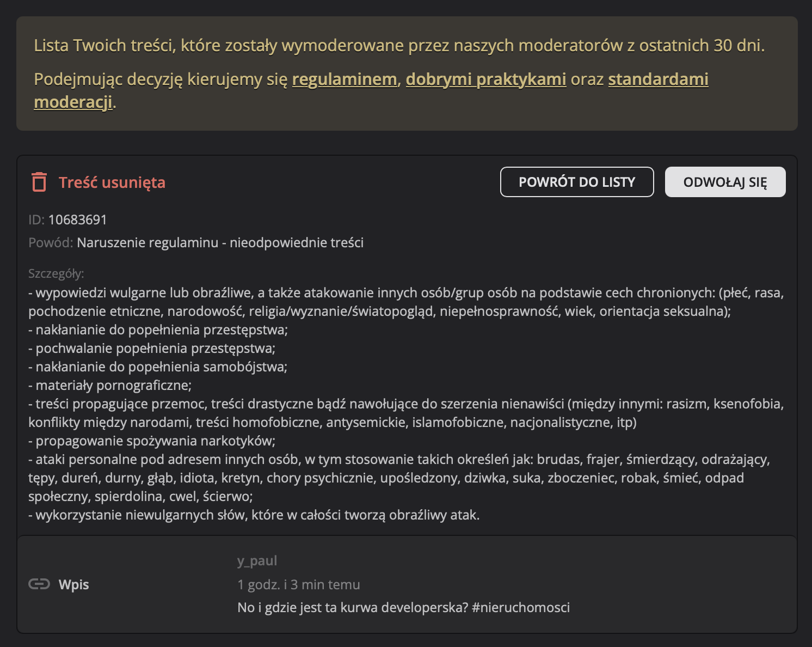The height and width of the screenshot is (647, 812).
Task: Click the Treść usunięta heading
Action: (x=112, y=182)
